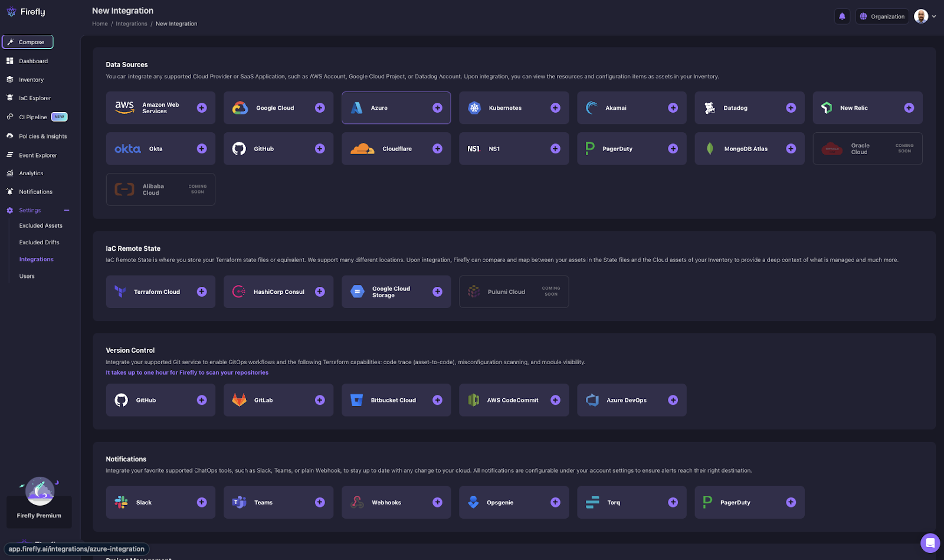Open Analytics in sidebar

31,173
